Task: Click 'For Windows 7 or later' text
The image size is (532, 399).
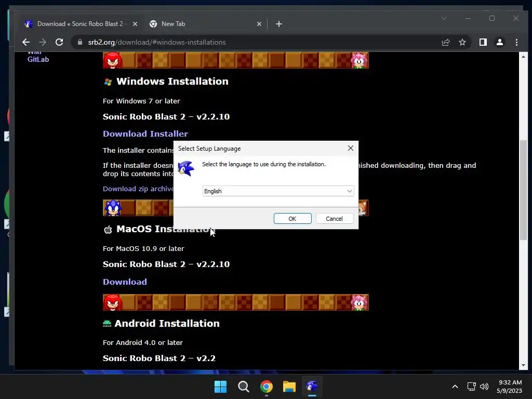Action: 141,101
